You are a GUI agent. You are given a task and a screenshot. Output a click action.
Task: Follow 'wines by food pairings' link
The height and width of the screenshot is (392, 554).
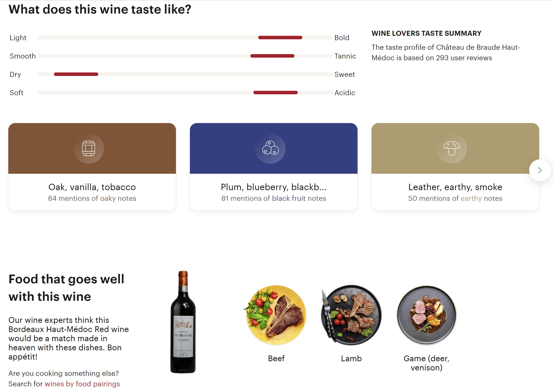tap(82, 384)
